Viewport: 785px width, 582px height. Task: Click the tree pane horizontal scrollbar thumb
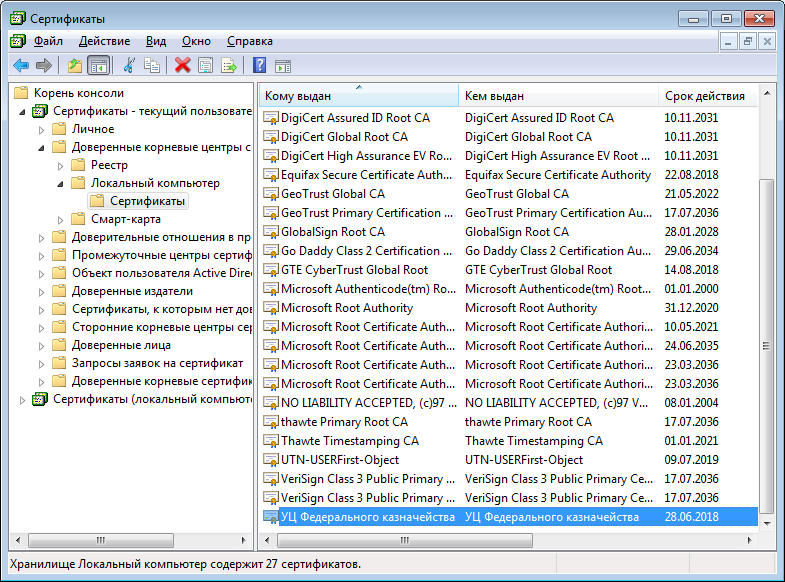tap(101, 540)
